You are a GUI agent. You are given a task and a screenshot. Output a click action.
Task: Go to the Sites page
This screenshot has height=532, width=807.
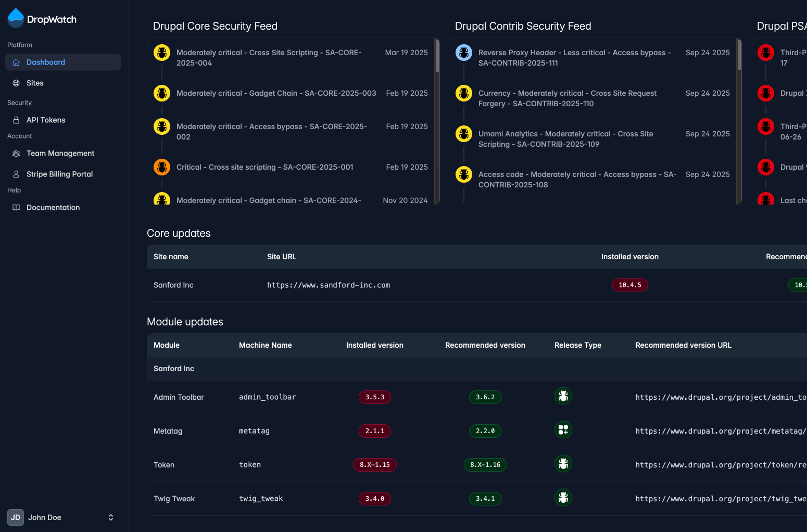[35, 83]
